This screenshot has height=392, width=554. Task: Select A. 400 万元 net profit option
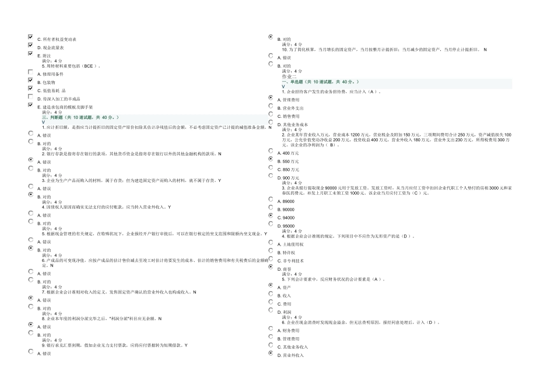pos(271,151)
